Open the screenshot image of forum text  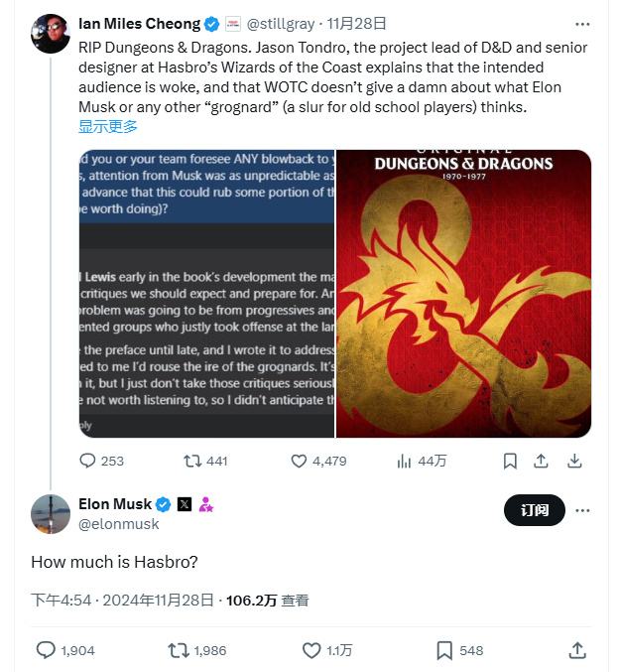click(x=206, y=293)
